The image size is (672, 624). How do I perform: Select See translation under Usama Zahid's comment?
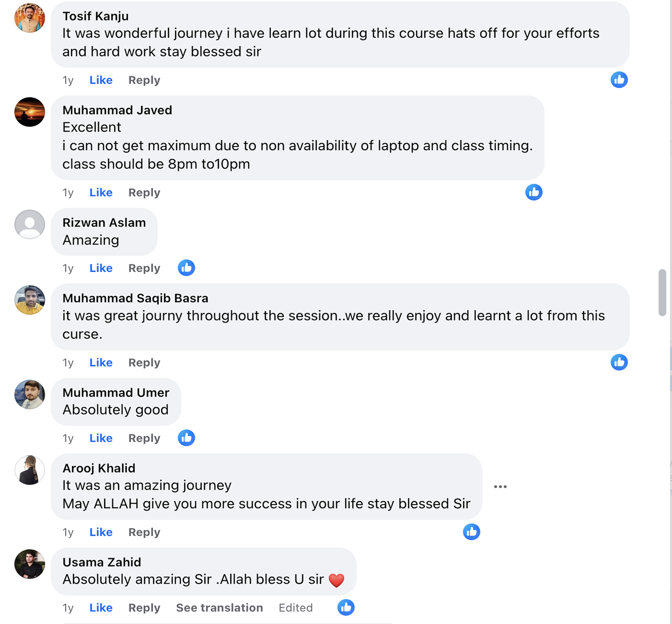[219, 607]
